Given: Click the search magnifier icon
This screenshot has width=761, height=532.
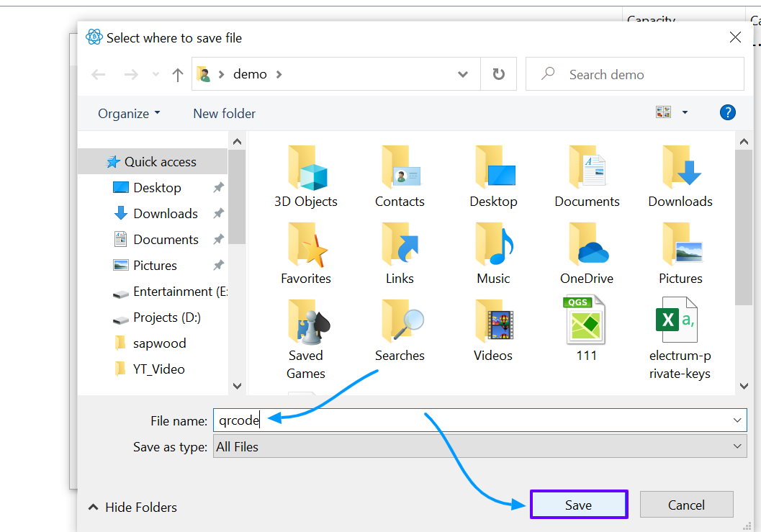Looking at the screenshot, I should coord(548,73).
